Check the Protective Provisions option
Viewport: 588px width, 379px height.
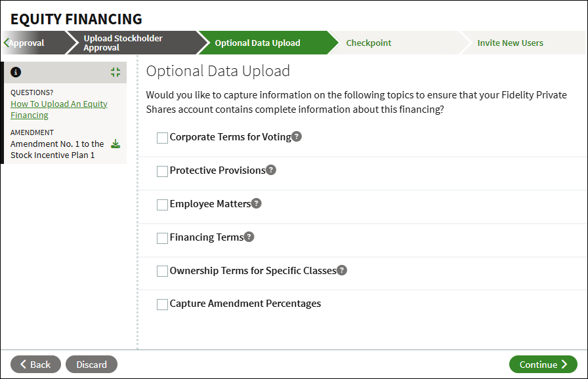[x=162, y=171]
